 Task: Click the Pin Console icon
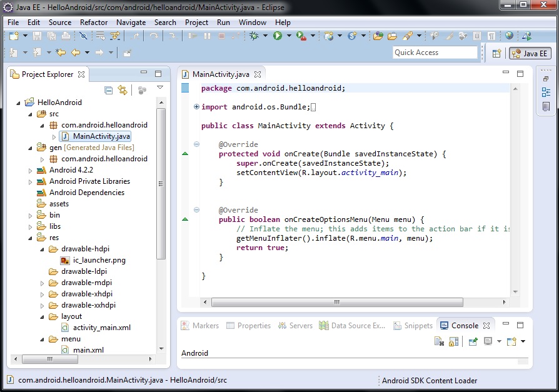(473, 342)
